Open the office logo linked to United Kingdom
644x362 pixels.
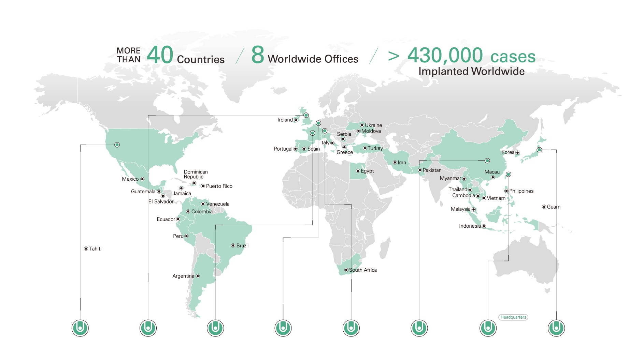[x=148, y=328]
